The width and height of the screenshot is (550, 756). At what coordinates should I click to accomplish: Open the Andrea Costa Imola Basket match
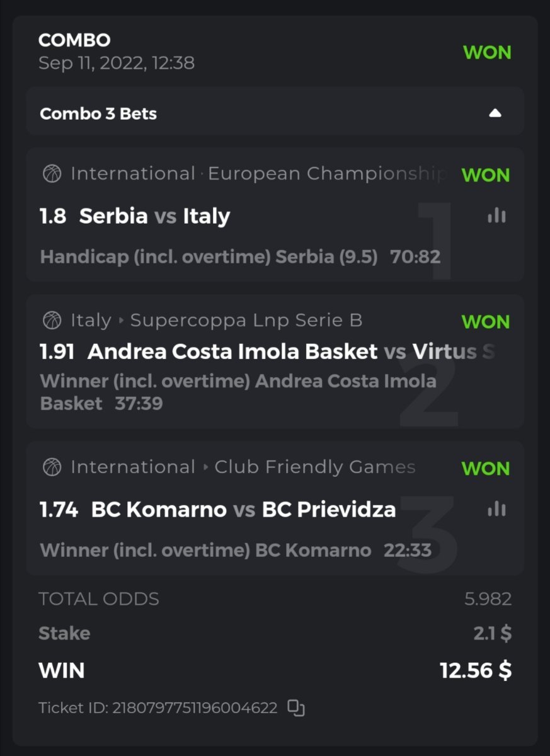232,351
